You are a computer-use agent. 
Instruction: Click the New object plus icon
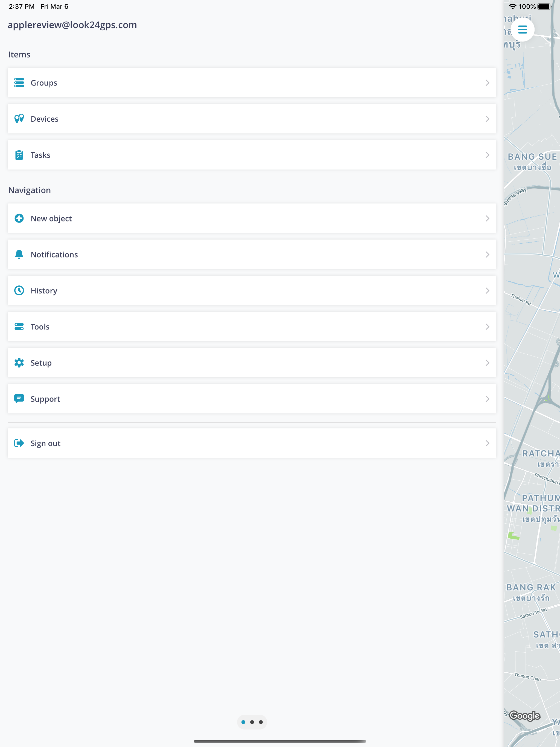pos(19,218)
